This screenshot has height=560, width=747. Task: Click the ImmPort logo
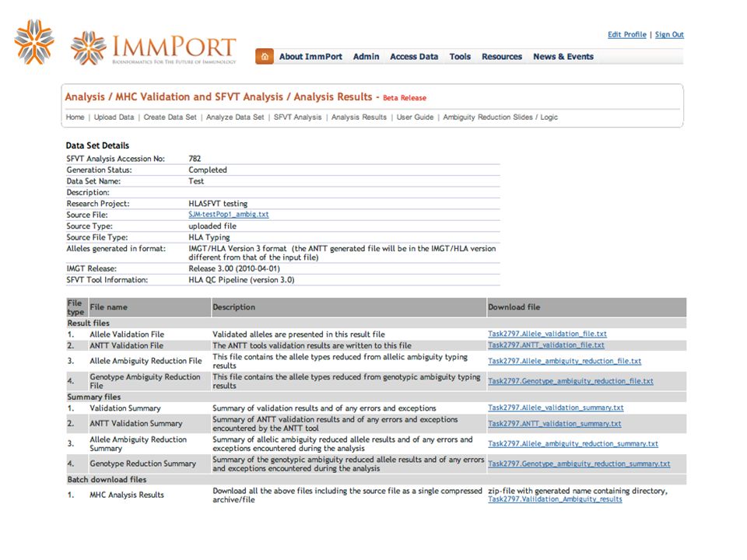point(153,48)
